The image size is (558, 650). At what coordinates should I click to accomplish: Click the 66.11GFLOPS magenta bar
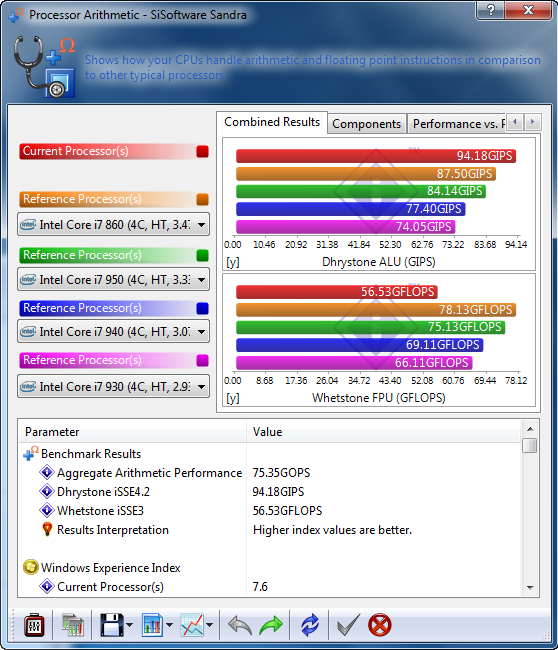354,363
